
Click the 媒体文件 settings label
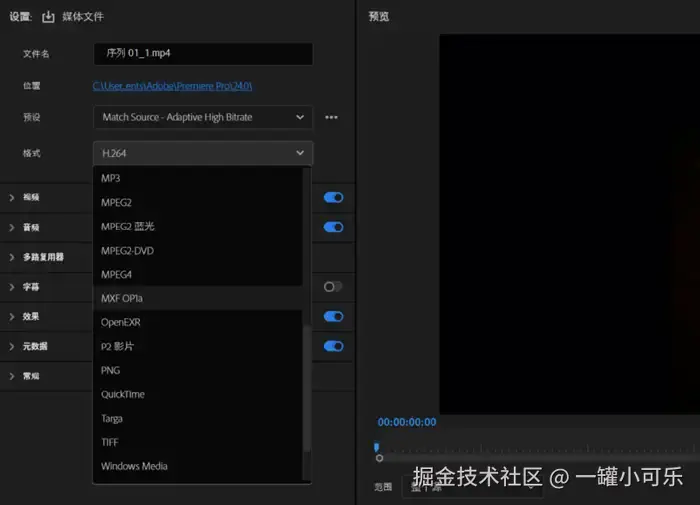[x=83, y=17]
